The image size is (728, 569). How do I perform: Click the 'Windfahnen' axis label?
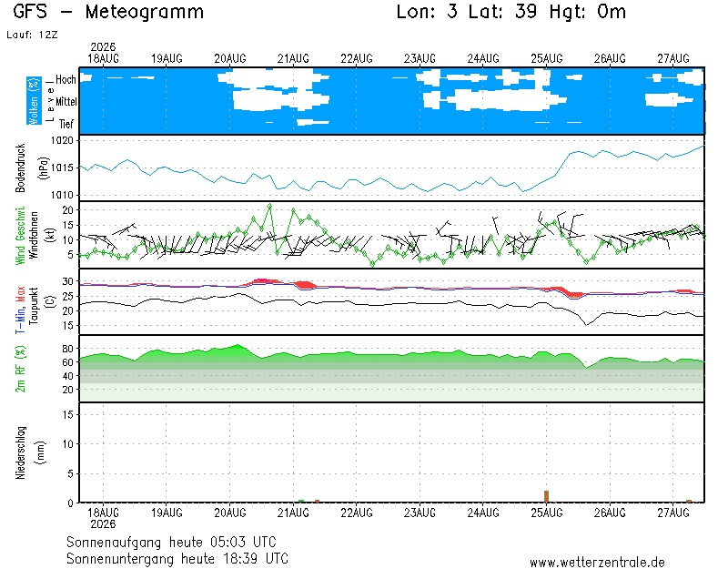tap(34, 235)
